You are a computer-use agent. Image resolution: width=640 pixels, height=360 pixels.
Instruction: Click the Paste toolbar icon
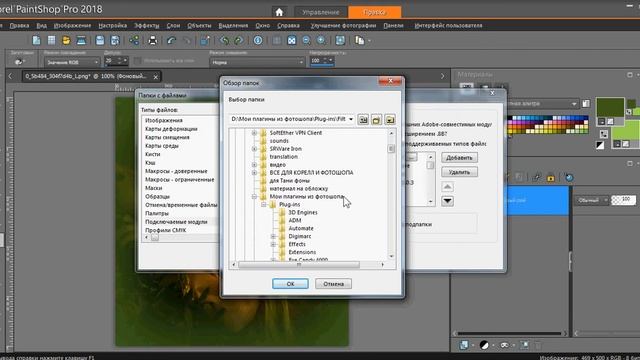point(360,40)
